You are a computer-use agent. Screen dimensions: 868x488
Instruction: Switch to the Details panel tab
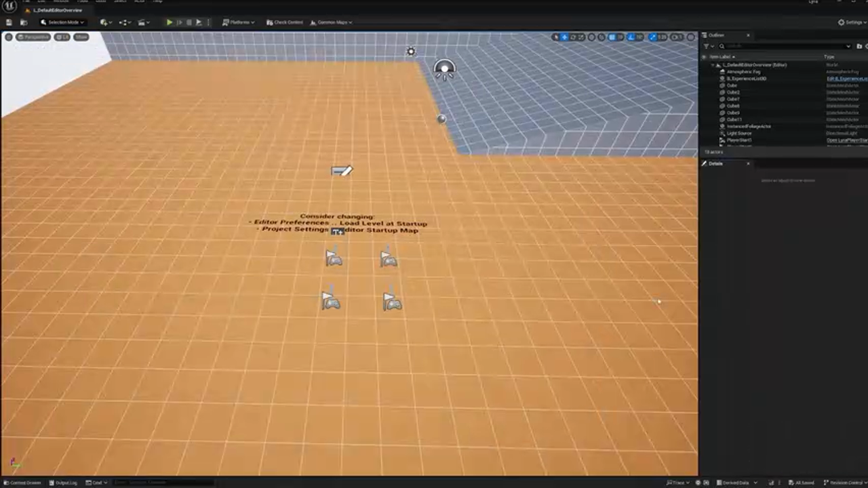715,163
